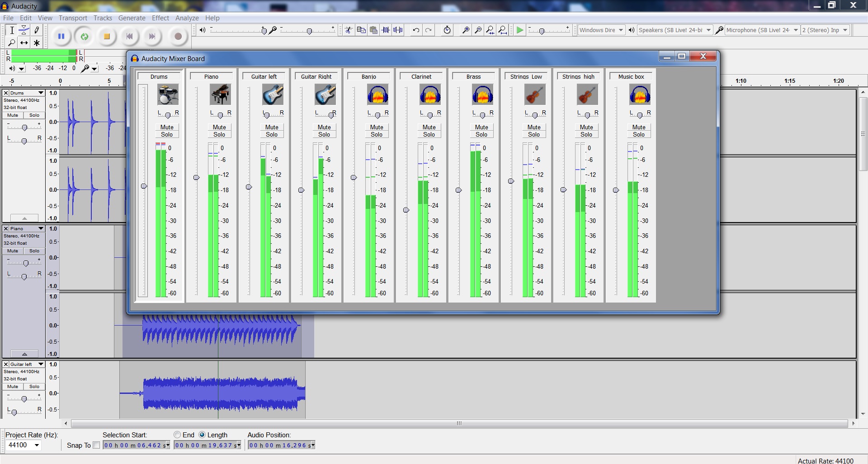Select the Draw pencil tool

(x=37, y=30)
